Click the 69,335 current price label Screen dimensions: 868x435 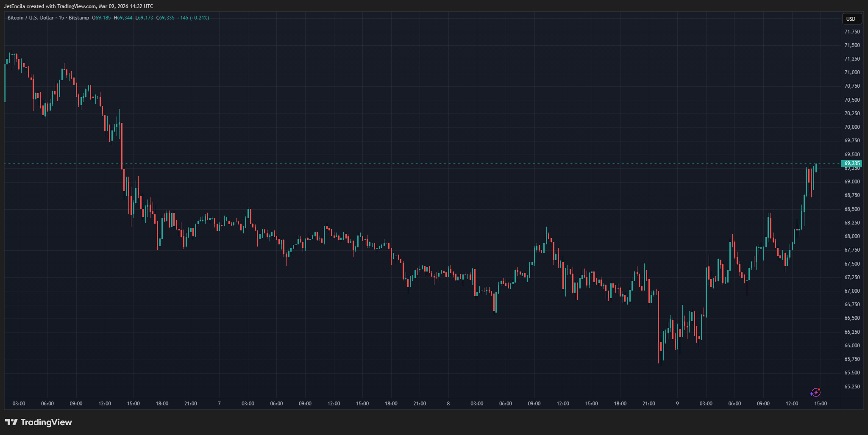(x=851, y=163)
